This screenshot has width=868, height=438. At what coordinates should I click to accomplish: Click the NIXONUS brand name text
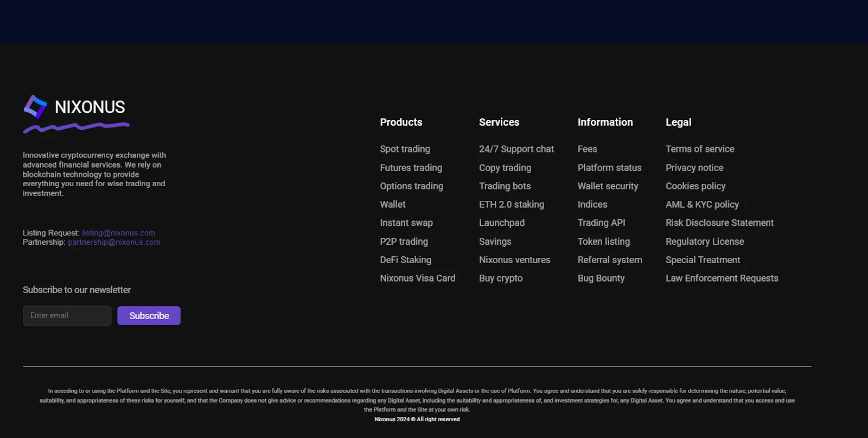point(90,107)
